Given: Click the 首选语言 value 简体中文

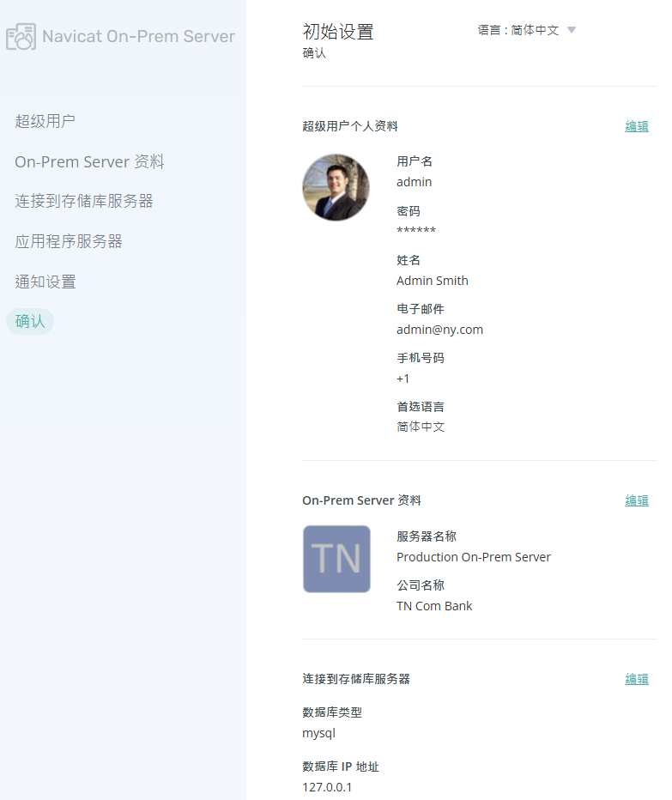Looking at the screenshot, I should 421,427.
